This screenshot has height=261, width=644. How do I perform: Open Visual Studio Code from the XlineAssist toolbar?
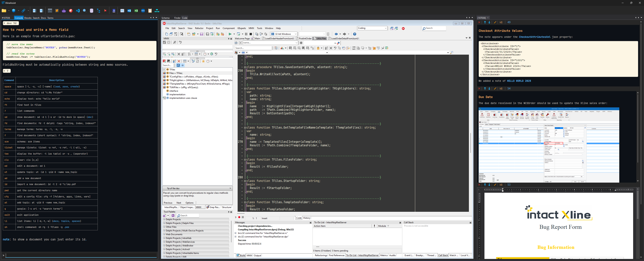point(78,11)
